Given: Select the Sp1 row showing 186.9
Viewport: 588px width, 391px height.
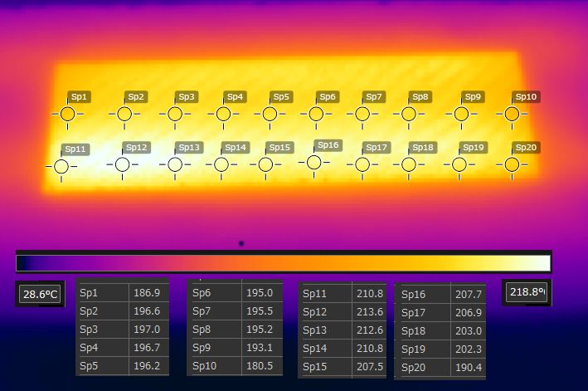Looking at the screenshot, I should coord(122,293).
